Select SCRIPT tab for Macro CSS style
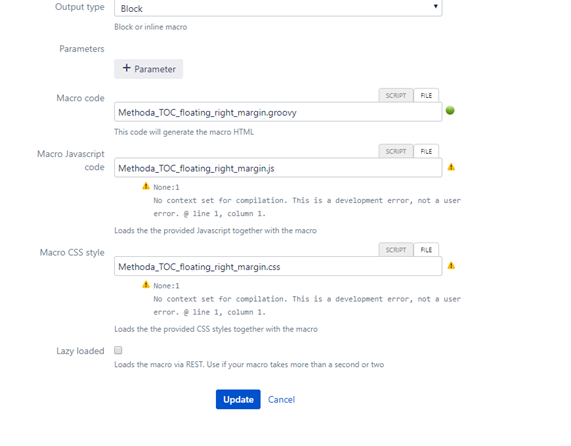The height and width of the screenshot is (446, 571). pos(396,250)
